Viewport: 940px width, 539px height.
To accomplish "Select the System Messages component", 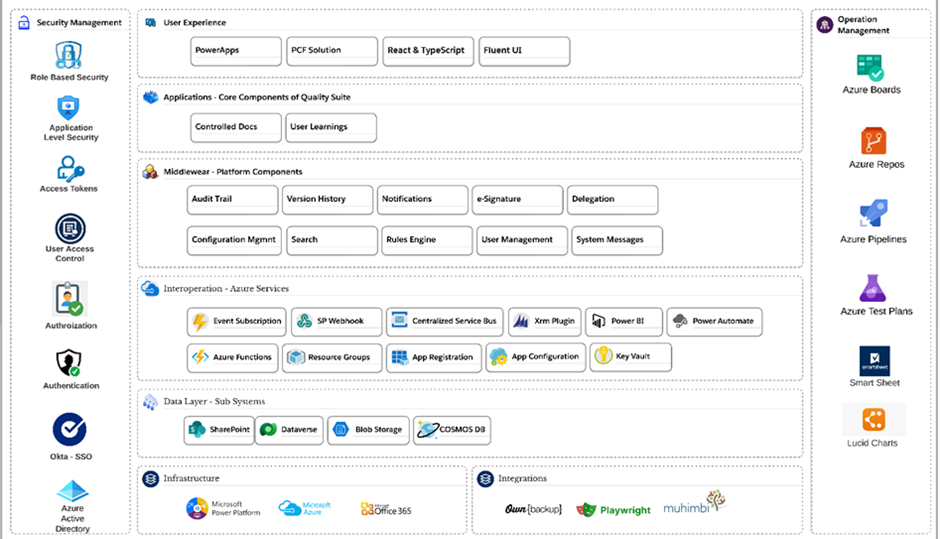I will 617,240.
